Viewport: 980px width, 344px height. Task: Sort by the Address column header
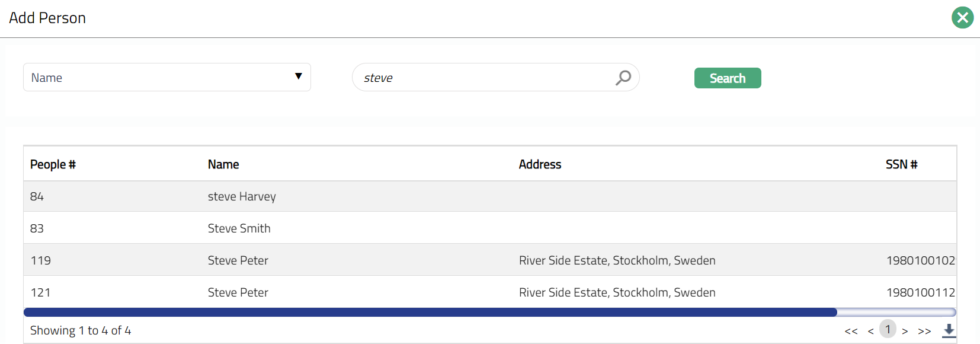coord(540,164)
